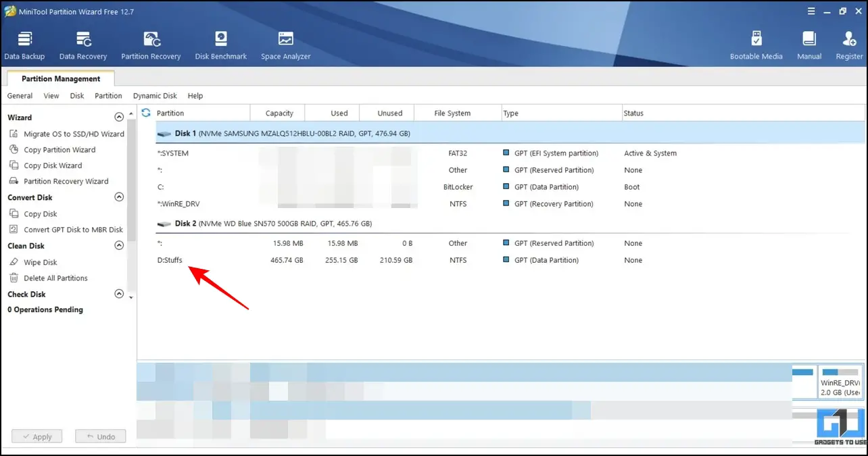Sort by Capacity column header
This screenshot has width=868, height=456.
tap(278, 113)
